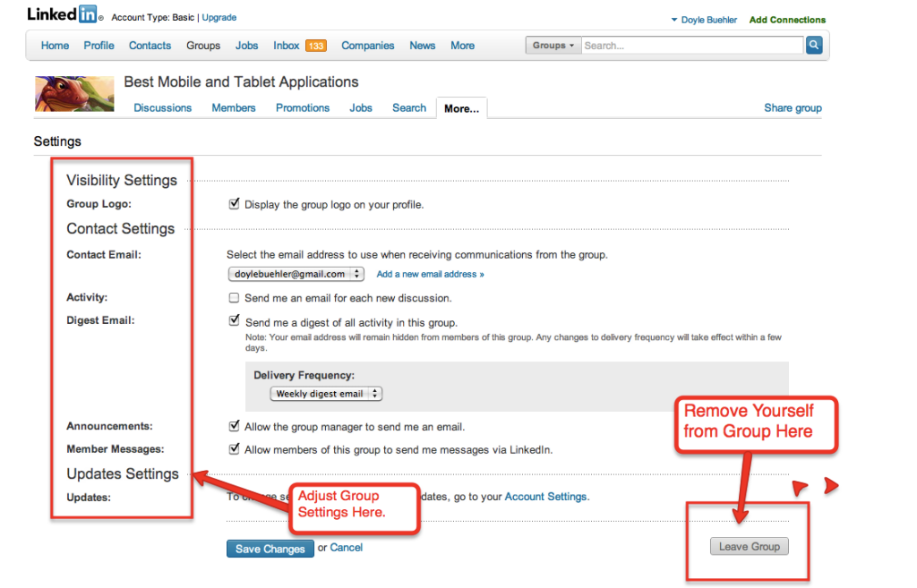Open News in the navigation bar
This screenshot has height=588, width=917.
click(423, 46)
